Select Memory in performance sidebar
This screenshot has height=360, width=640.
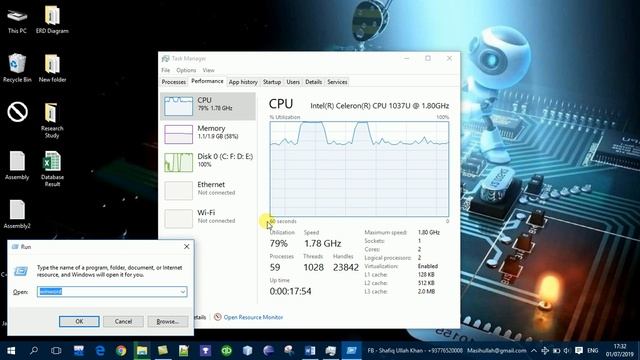208,134
